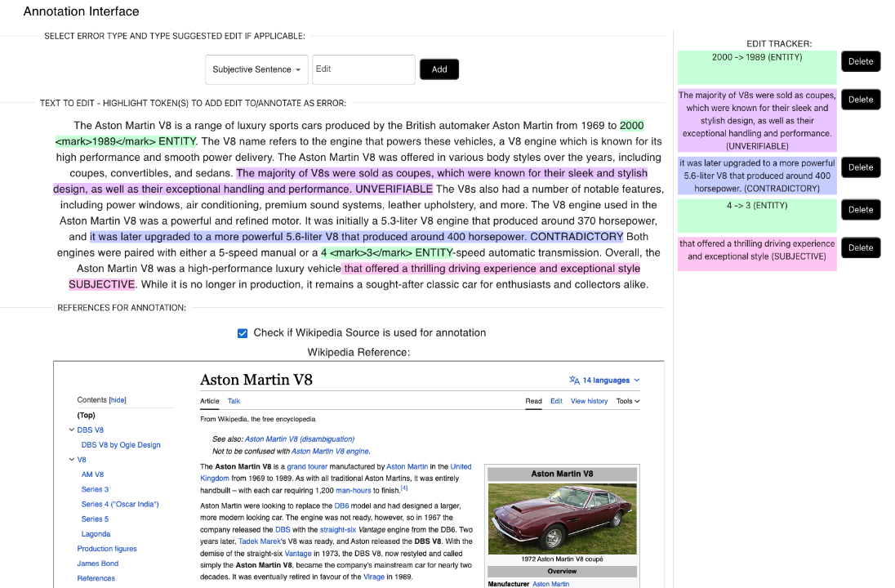Delete the CONTRADICTORY edit tracker entry
Viewport: 895px width, 588px height.
click(x=861, y=167)
